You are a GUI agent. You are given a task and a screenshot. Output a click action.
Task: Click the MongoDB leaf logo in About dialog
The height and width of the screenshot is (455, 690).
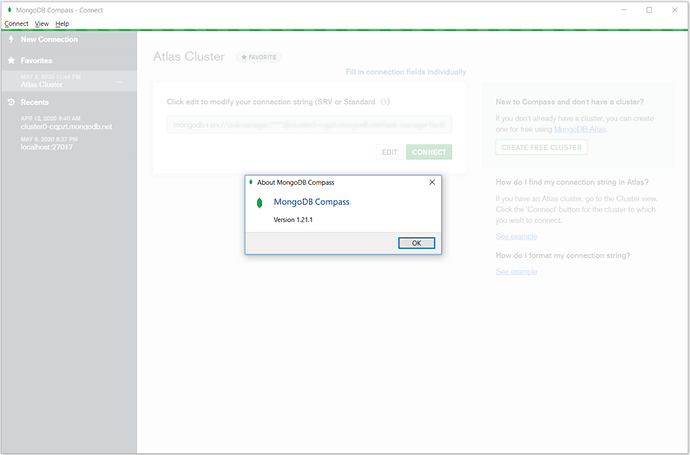(260, 203)
